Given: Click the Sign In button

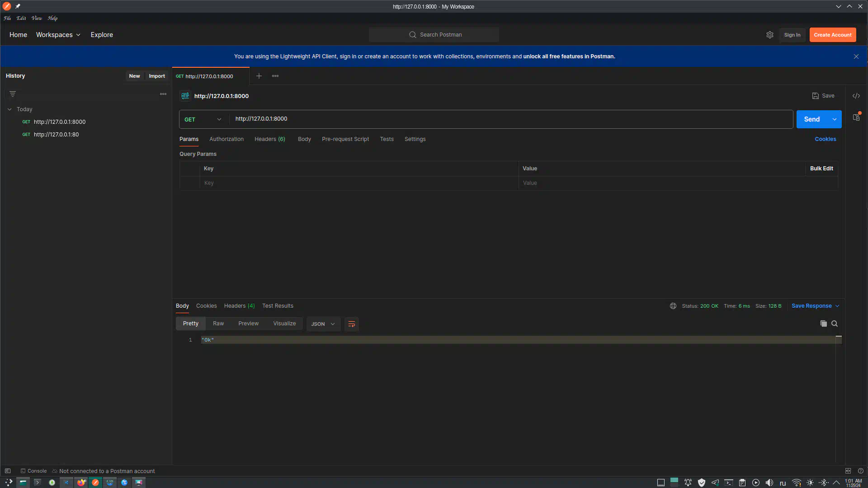Looking at the screenshot, I should [792, 35].
